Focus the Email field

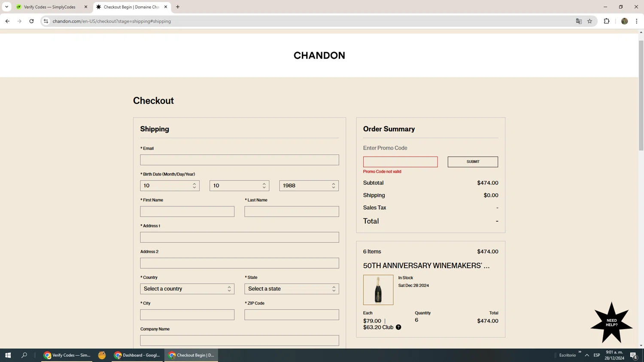[x=240, y=160]
